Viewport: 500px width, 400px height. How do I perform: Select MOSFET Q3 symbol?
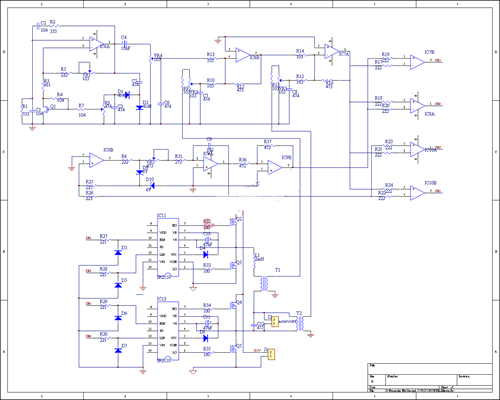tap(234, 265)
